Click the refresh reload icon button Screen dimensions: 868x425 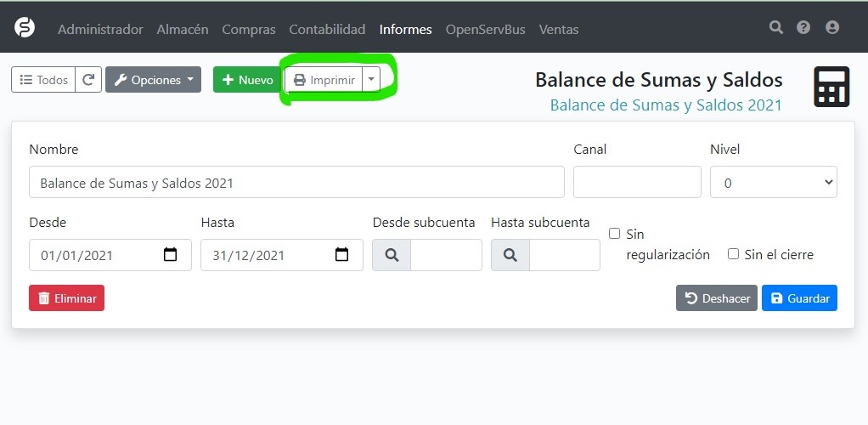pyautogui.click(x=88, y=80)
